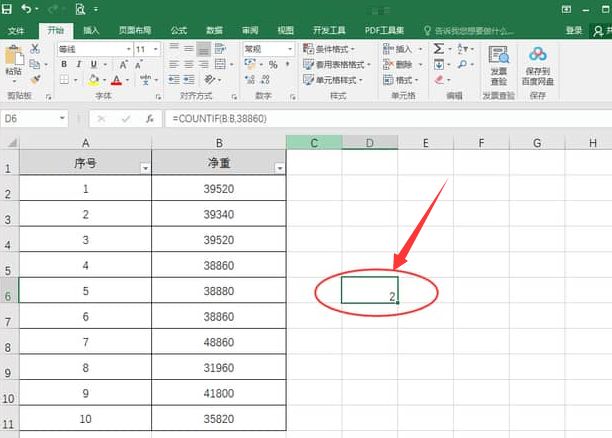Click the Save icon in quick access toolbar
This screenshot has width=612, height=438.
pyautogui.click(x=8, y=9)
